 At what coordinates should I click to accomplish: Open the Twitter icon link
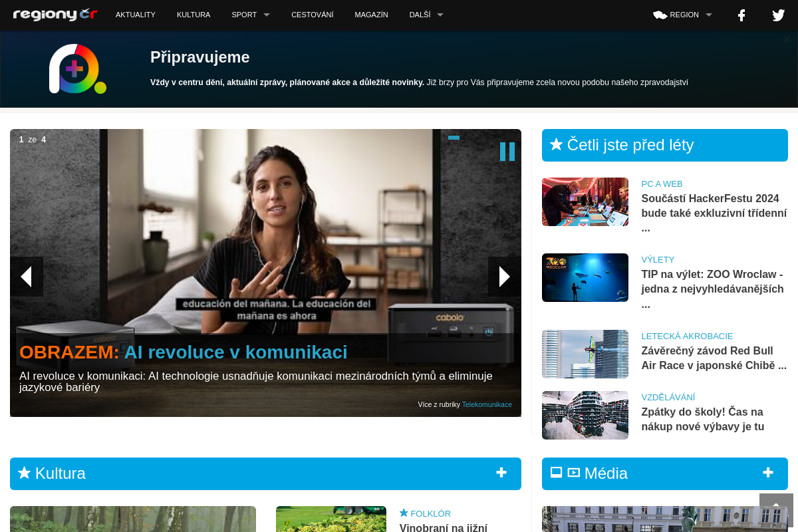pos(779,15)
